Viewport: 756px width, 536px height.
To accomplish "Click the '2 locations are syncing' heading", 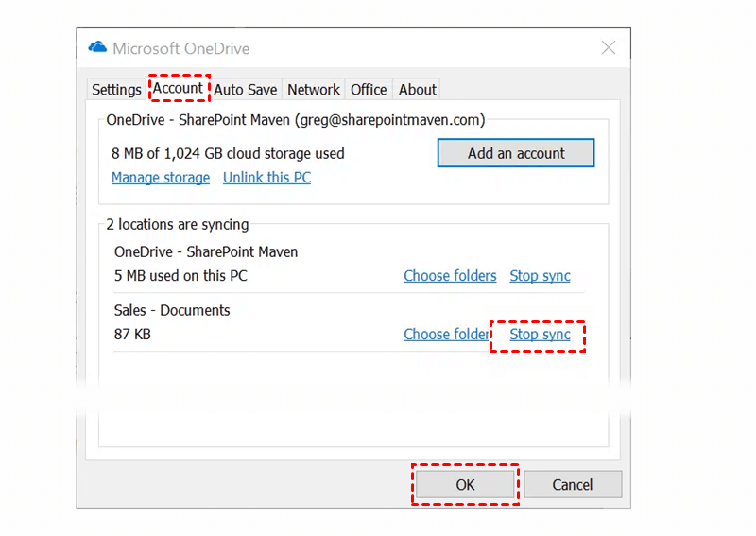I will tap(177, 225).
